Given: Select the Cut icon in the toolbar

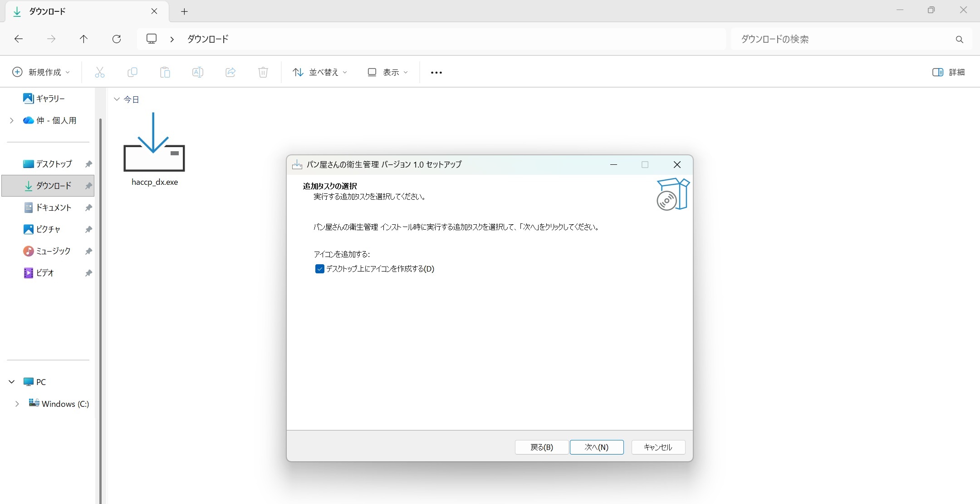Looking at the screenshot, I should tap(100, 72).
